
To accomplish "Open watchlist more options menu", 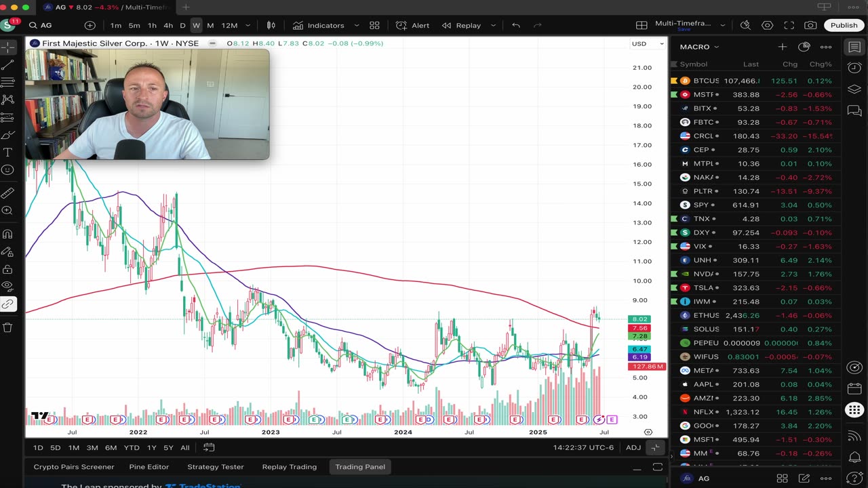I will [x=826, y=47].
